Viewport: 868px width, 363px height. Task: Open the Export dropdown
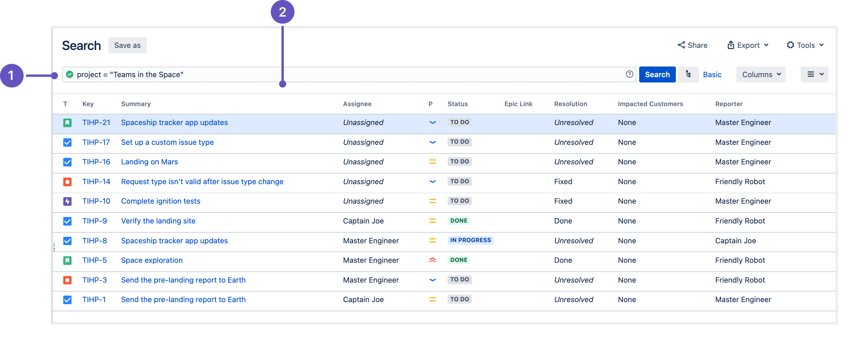point(747,45)
